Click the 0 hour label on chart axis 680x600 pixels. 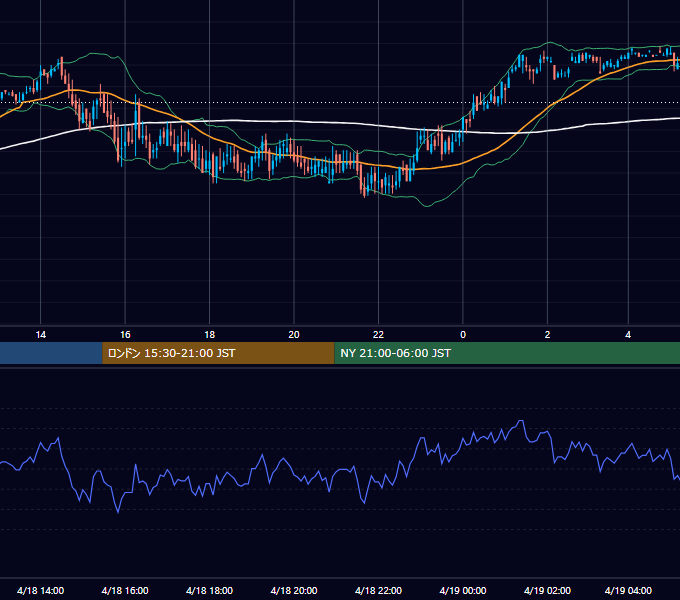(463, 335)
